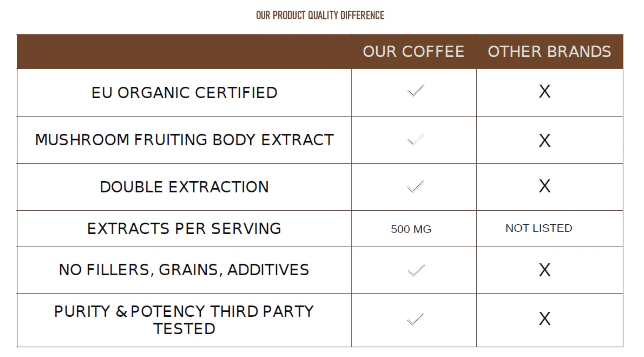Click the Double Extraction row label
Viewport: 644px width, 357px height.
click(185, 187)
